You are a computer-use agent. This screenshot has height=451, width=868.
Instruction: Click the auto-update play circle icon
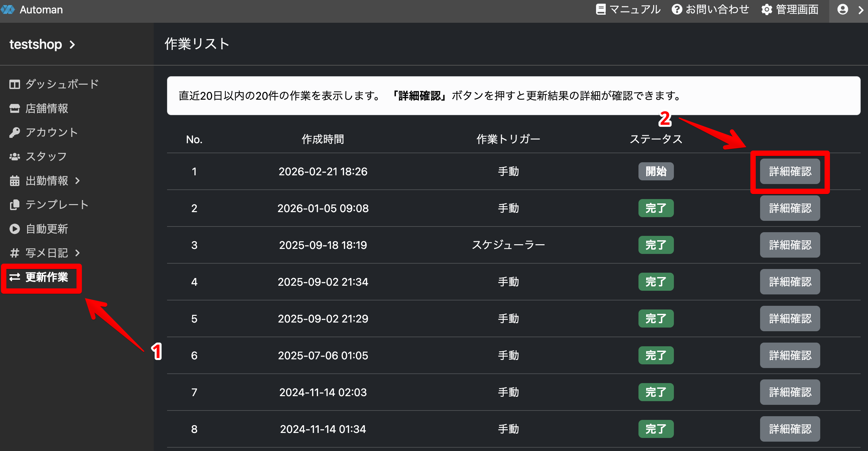(x=14, y=229)
